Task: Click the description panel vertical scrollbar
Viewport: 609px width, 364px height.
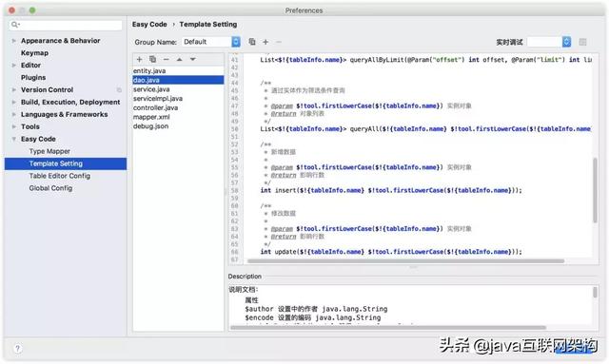Action: pos(595,292)
